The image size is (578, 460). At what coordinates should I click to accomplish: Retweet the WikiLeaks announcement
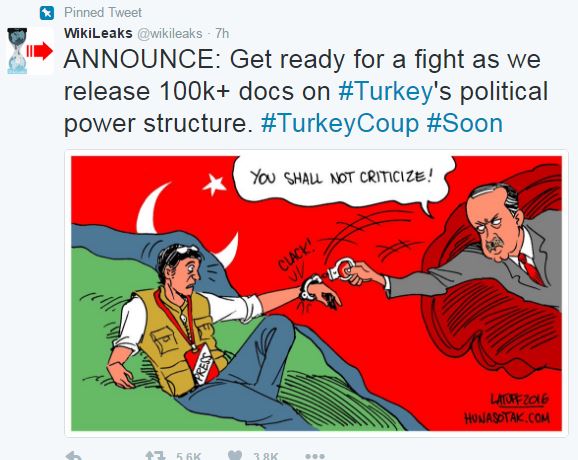point(155,456)
